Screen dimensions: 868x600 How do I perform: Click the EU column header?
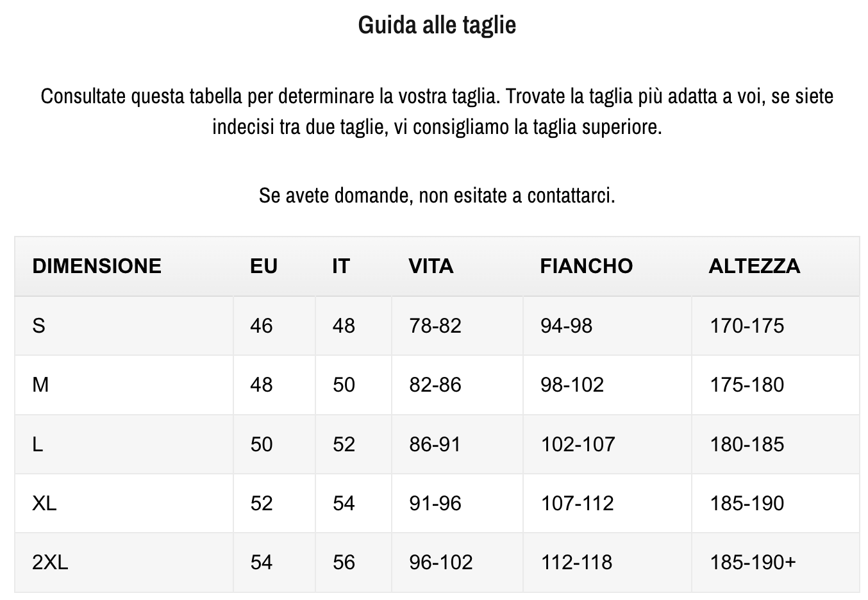click(x=263, y=266)
